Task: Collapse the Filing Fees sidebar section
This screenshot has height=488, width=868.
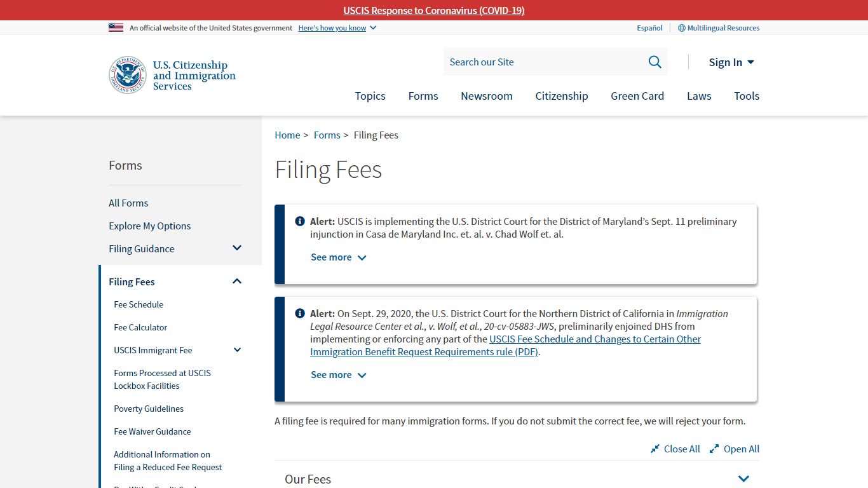Action: coord(237,281)
